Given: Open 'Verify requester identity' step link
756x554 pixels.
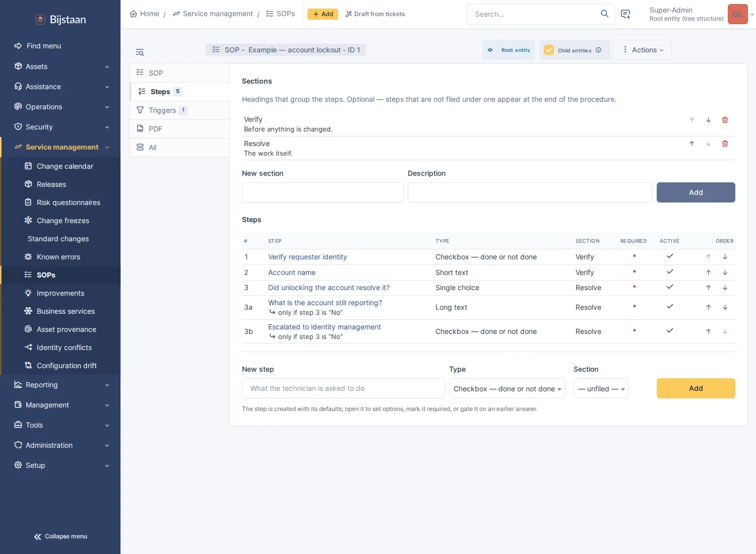Looking at the screenshot, I should click(307, 257).
